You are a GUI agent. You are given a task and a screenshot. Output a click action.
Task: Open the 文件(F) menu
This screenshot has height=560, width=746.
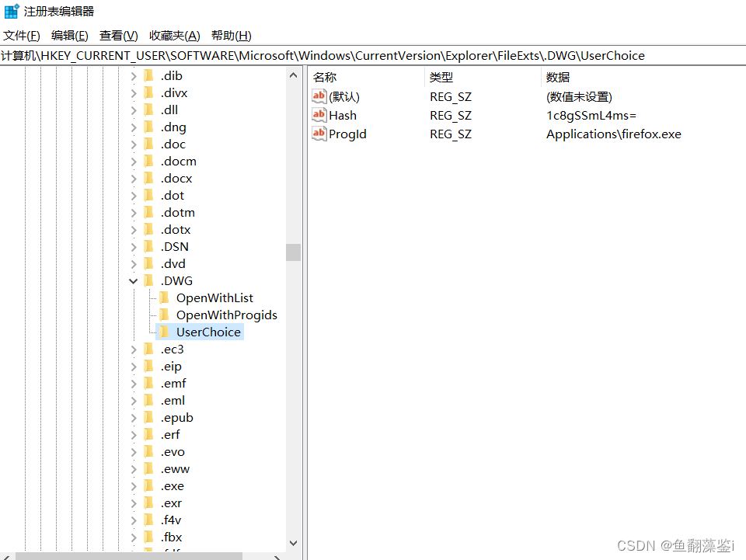click(x=22, y=36)
